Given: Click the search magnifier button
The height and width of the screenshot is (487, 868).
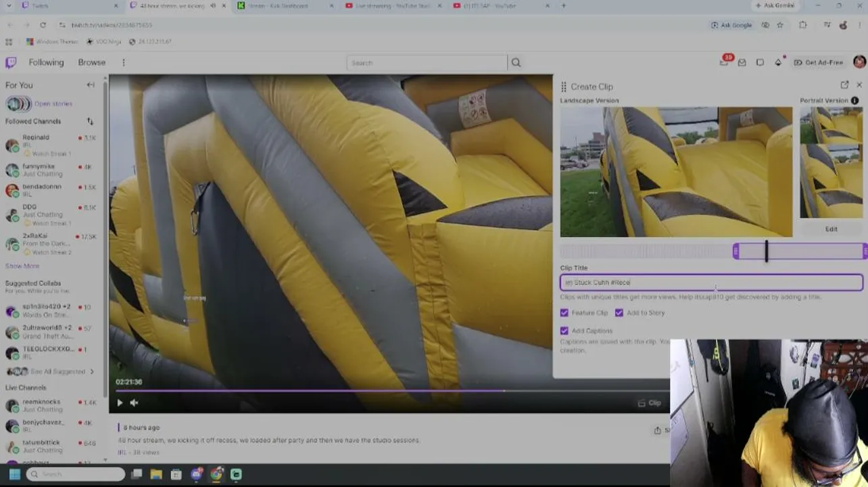Looking at the screenshot, I should (516, 63).
